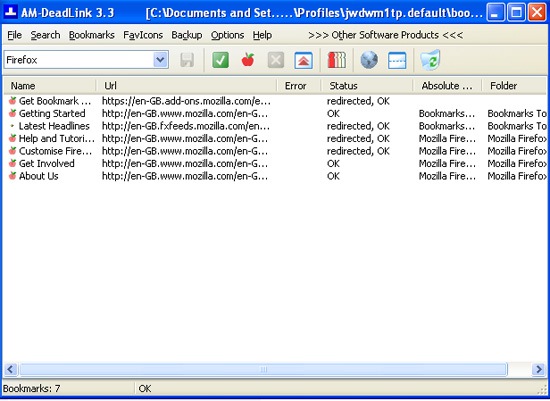Open the Options menu
The height and width of the screenshot is (401, 550).
click(x=227, y=35)
